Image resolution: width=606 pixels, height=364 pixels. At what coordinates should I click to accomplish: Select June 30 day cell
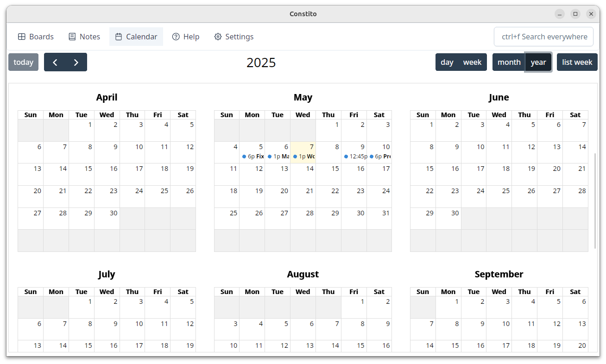click(448, 219)
